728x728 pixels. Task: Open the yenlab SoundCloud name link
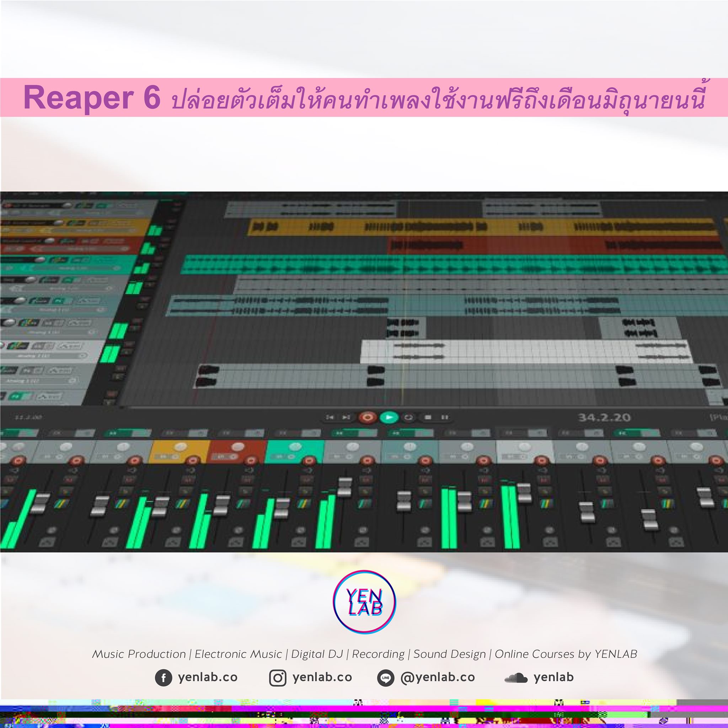(553, 677)
